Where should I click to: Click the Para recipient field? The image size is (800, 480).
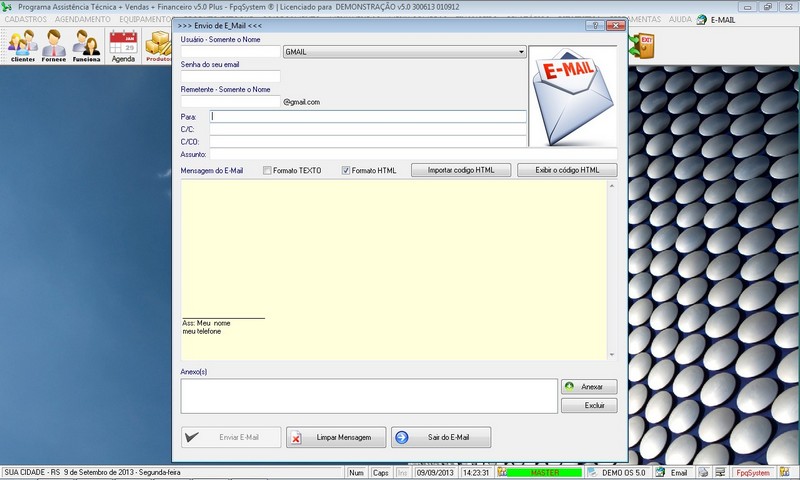pos(368,116)
